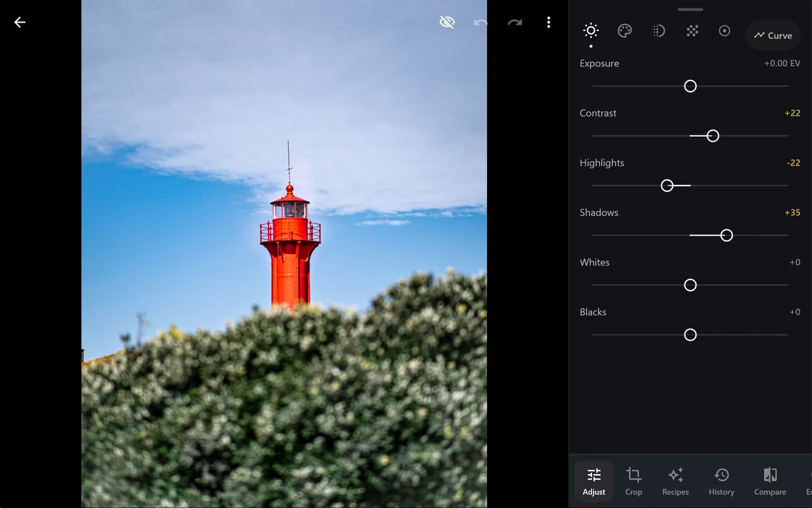Click the Highlights -22 value
This screenshot has height=508, width=812.
pos(794,163)
